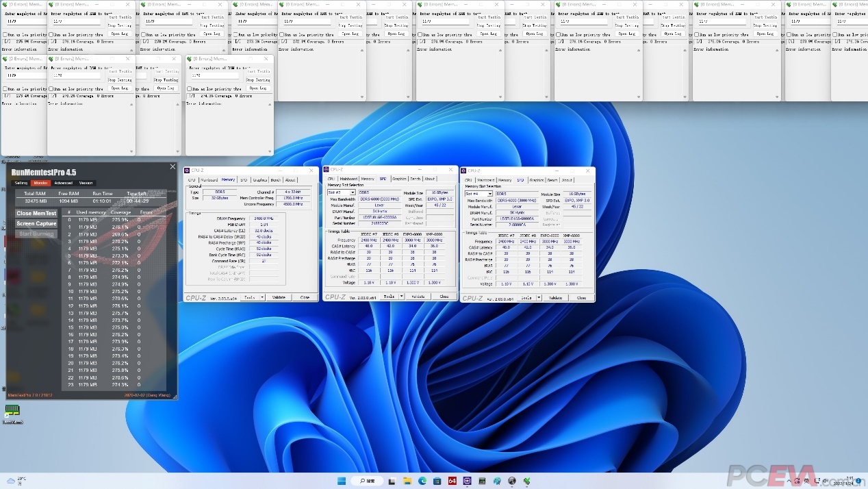Switch to Advanced tab in RunMemtestPro
The image size is (868, 489).
point(63,183)
